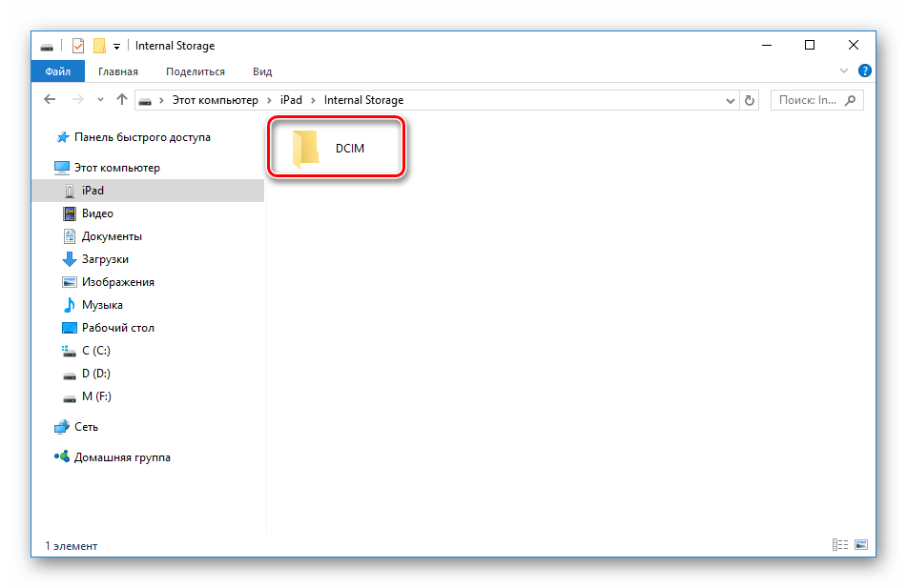This screenshot has height=588, width=907.
Task: Open the Вид ribbon tab
Action: tap(262, 71)
